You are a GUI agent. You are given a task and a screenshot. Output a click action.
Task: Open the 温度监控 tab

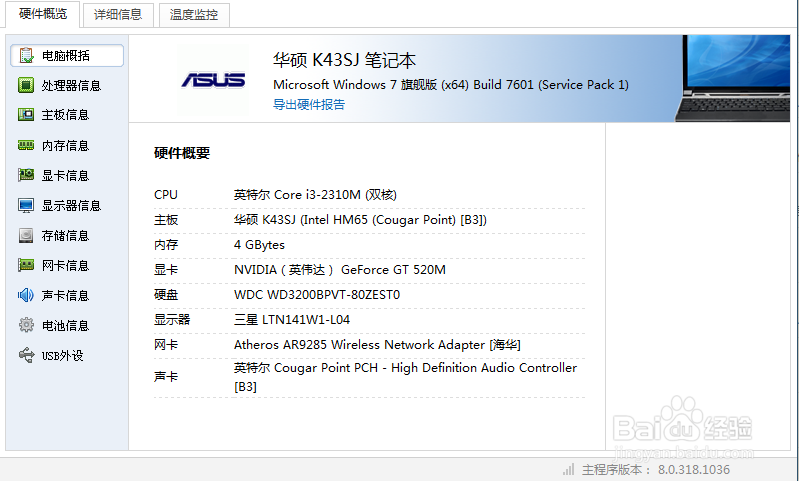tap(194, 15)
